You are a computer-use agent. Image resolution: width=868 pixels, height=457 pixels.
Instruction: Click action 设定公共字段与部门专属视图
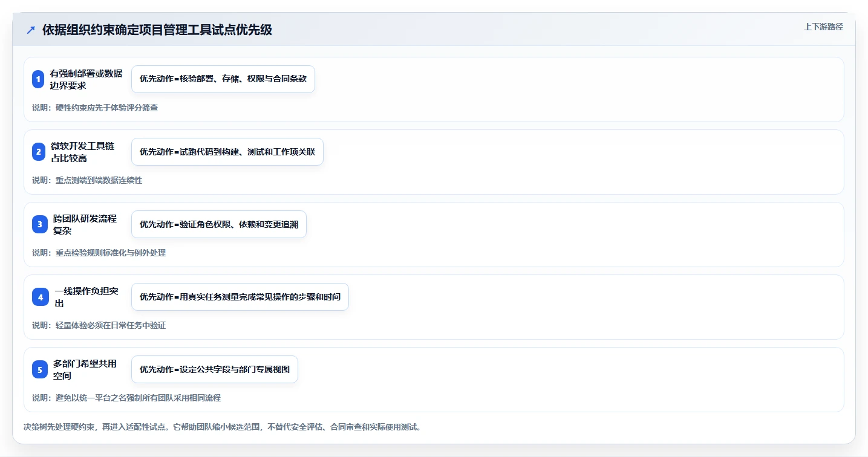[215, 369]
